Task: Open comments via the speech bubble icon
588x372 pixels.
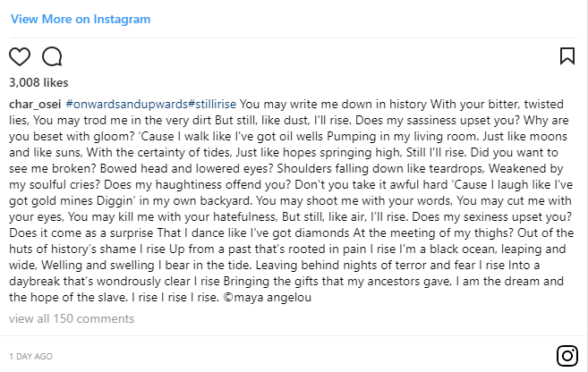Action: tap(52, 56)
